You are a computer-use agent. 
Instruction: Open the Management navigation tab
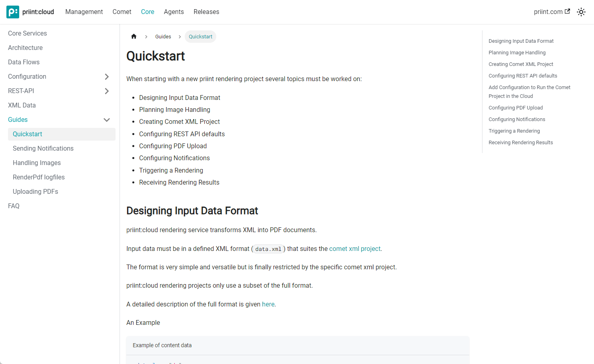coord(84,12)
